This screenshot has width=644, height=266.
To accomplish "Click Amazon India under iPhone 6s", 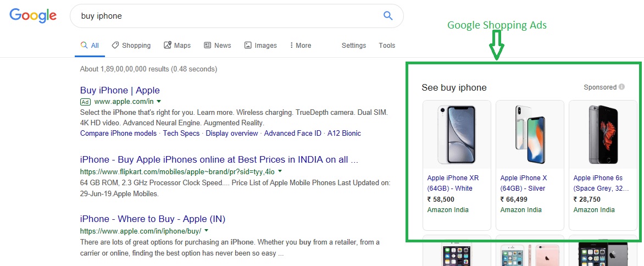I will tap(594, 210).
